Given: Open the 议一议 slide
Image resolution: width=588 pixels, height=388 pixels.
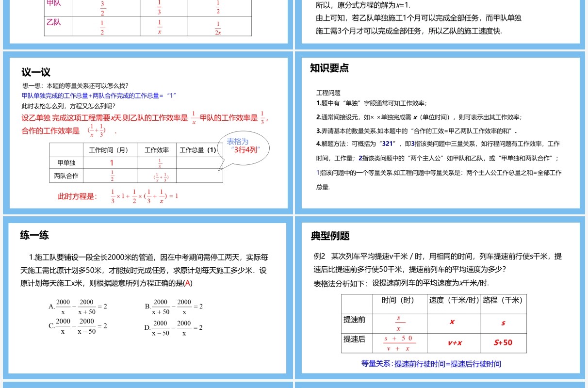Looking at the screenshot, I should tap(148, 133).
